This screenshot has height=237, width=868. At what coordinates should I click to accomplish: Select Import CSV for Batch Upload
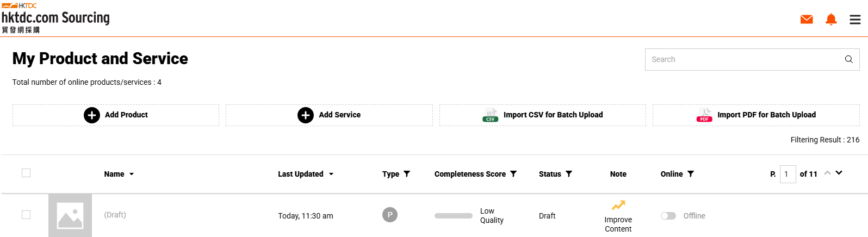click(543, 115)
